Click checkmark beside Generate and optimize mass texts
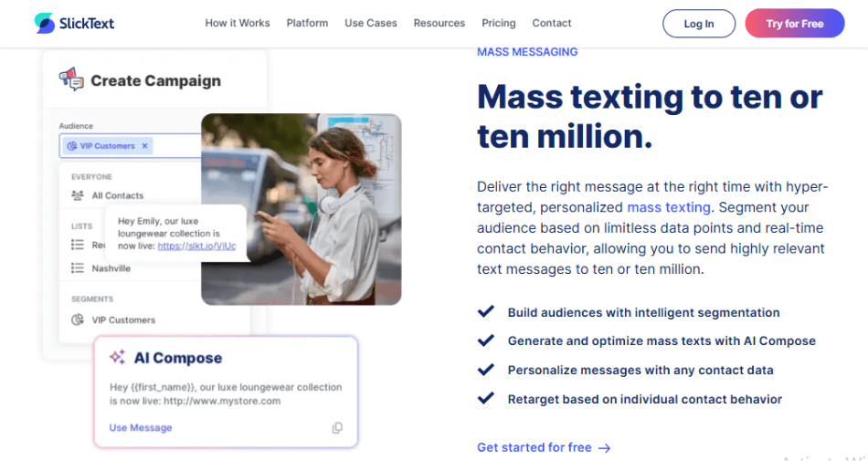 486,341
